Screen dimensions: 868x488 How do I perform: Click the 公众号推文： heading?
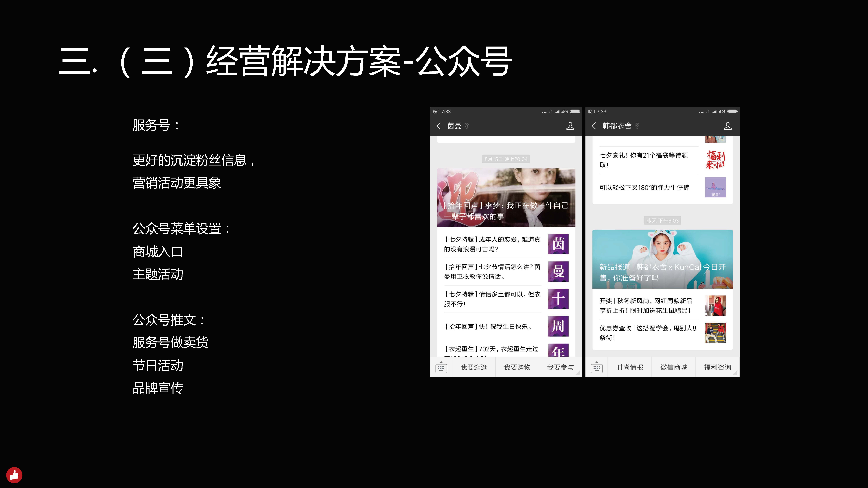(x=169, y=320)
